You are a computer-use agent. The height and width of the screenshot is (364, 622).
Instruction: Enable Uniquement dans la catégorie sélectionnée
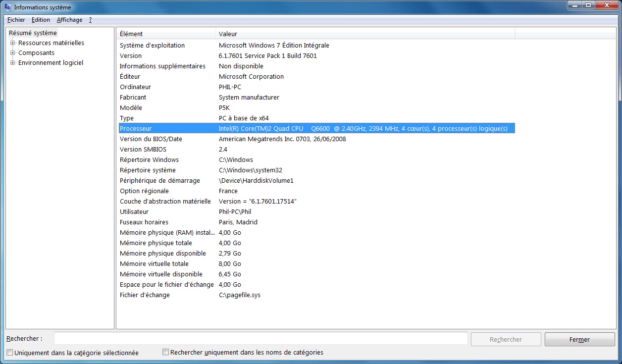tap(10, 353)
